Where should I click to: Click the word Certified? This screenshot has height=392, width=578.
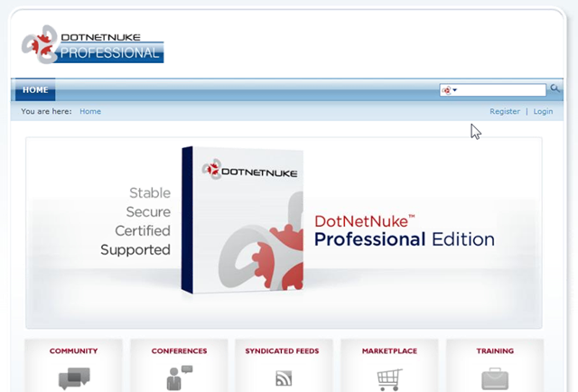coord(143,231)
